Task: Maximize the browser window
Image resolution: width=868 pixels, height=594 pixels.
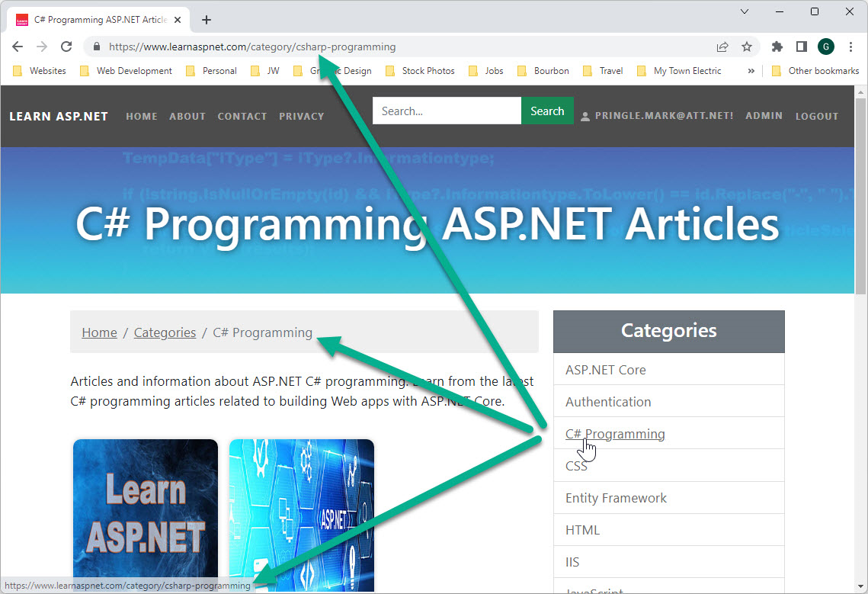Action: pyautogui.click(x=815, y=11)
